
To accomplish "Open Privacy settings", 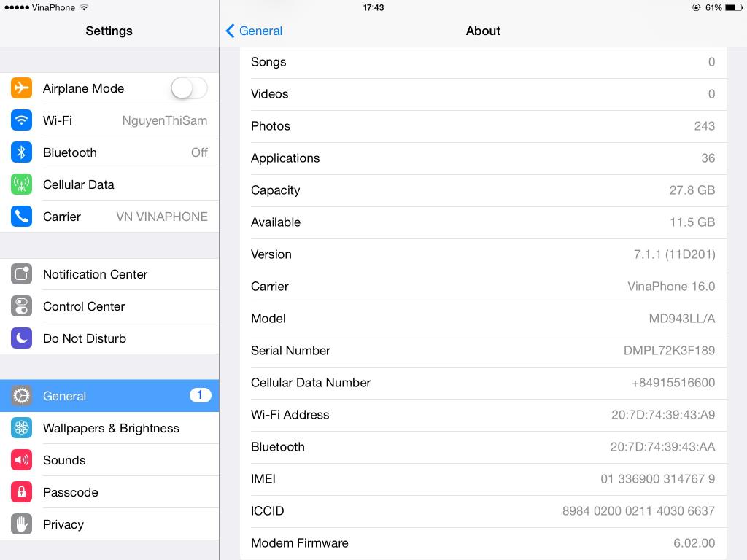I will [109, 524].
